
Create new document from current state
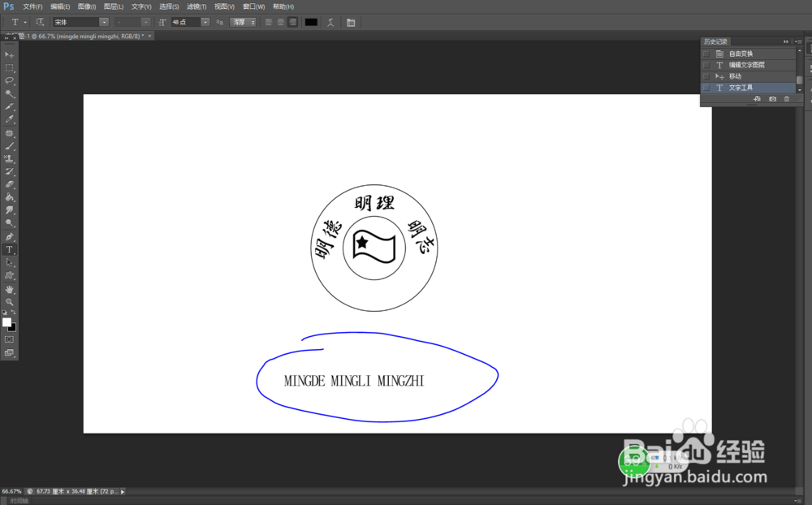pyautogui.click(x=757, y=99)
